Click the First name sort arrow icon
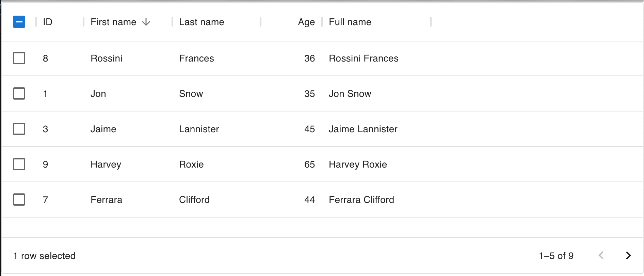This screenshot has height=276, width=644. pos(146,22)
